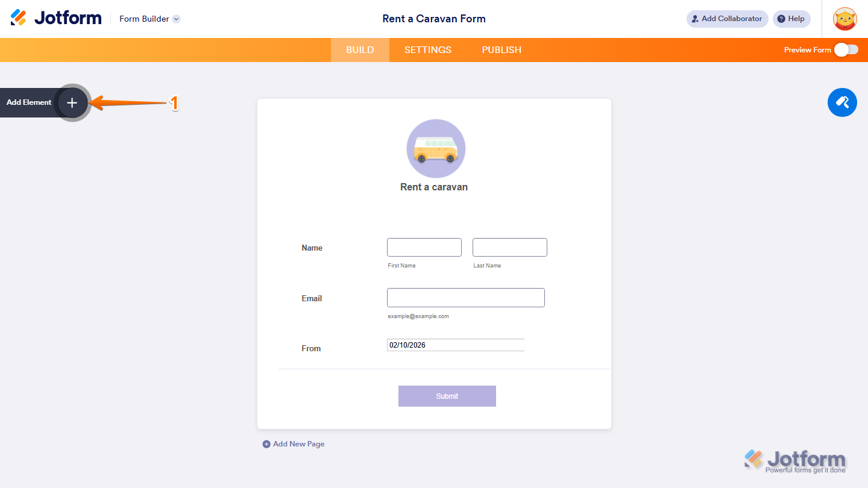Open Add Collaborator
The height and width of the screenshot is (488, 868).
pyautogui.click(x=727, y=19)
